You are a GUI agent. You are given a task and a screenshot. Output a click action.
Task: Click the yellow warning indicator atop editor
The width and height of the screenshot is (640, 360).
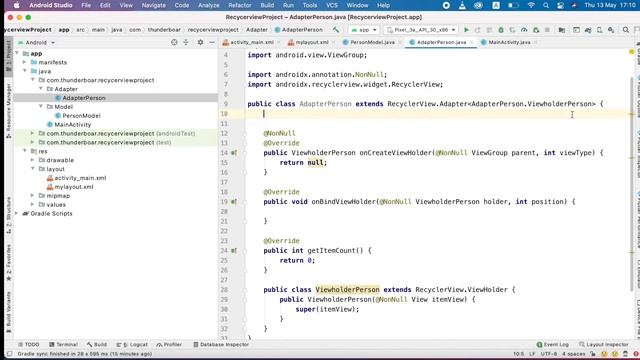[632, 52]
